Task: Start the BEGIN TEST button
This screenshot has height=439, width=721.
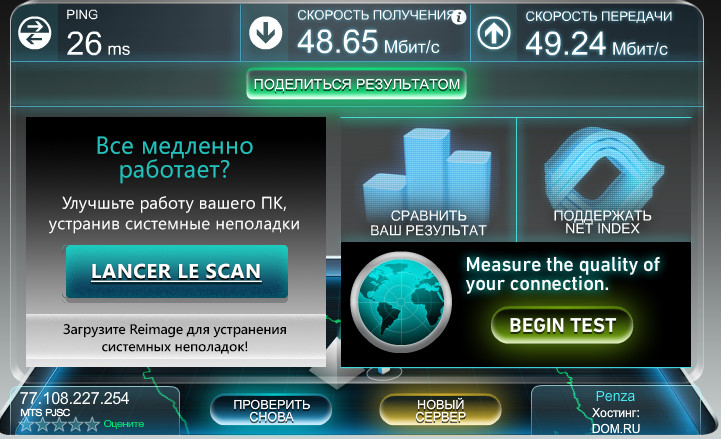Action: point(562,325)
